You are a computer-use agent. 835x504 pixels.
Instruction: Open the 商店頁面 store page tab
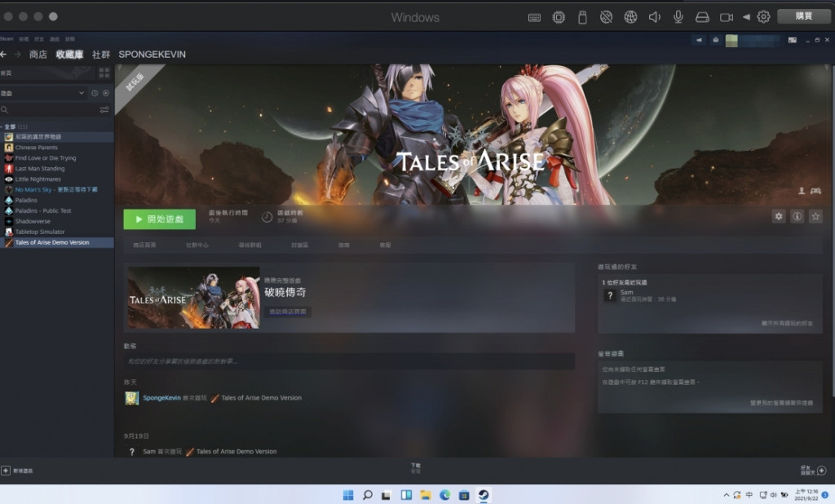(x=144, y=245)
